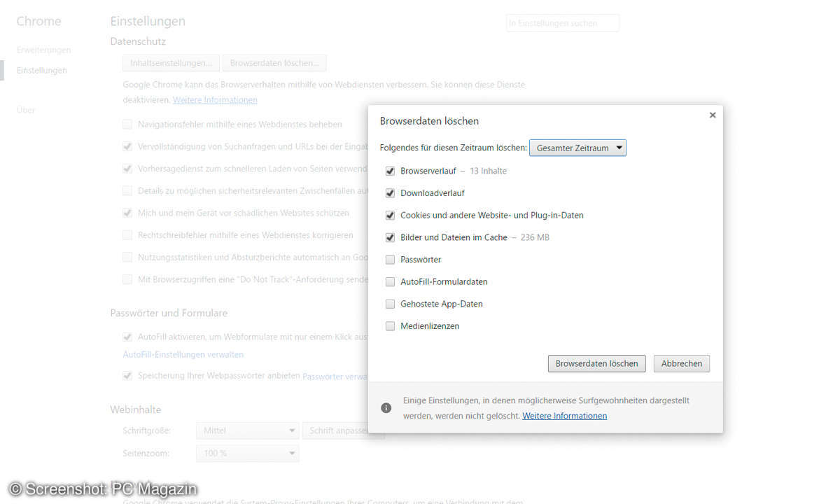Focus the In Einstellungen suchen field
This screenshot has width=840, height=504.
[x=563, y=23]
